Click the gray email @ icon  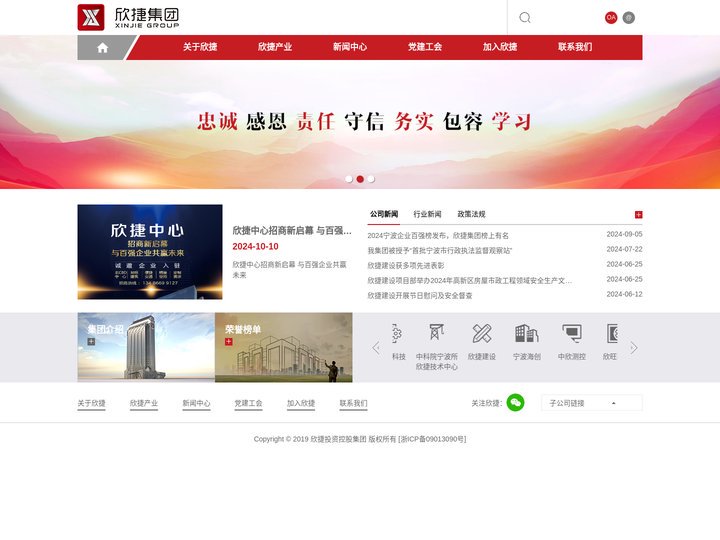click(x=629, y=17)
